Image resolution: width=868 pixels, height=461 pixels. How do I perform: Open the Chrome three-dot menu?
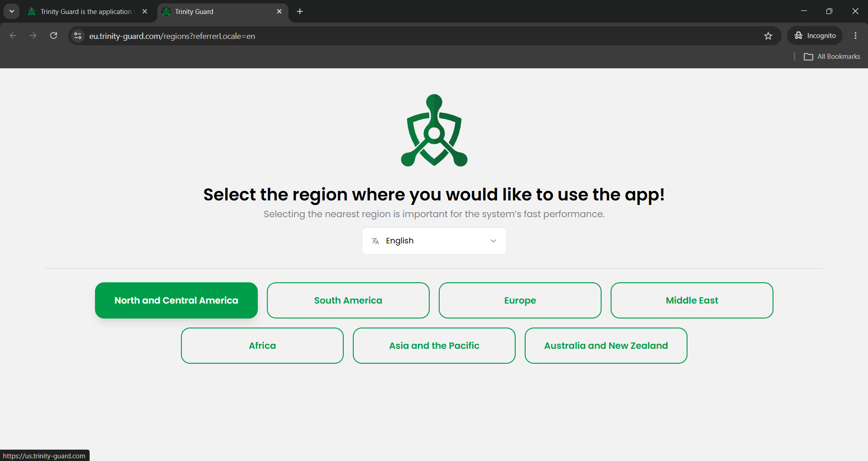(x=855, y=36)
